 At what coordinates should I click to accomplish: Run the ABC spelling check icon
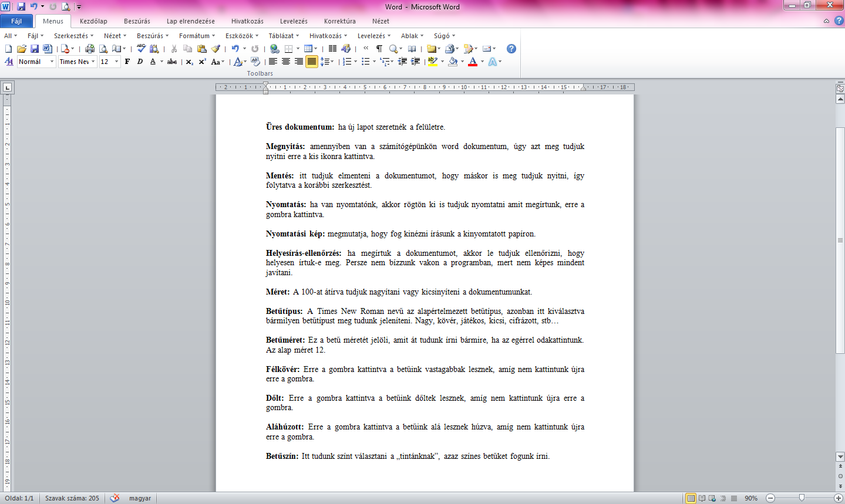142,49
